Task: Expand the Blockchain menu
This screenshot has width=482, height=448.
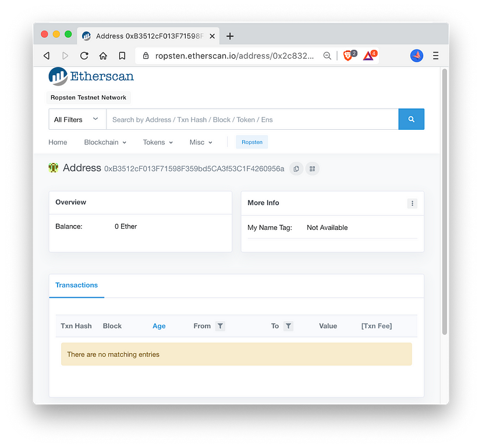Action: point(105,143)
